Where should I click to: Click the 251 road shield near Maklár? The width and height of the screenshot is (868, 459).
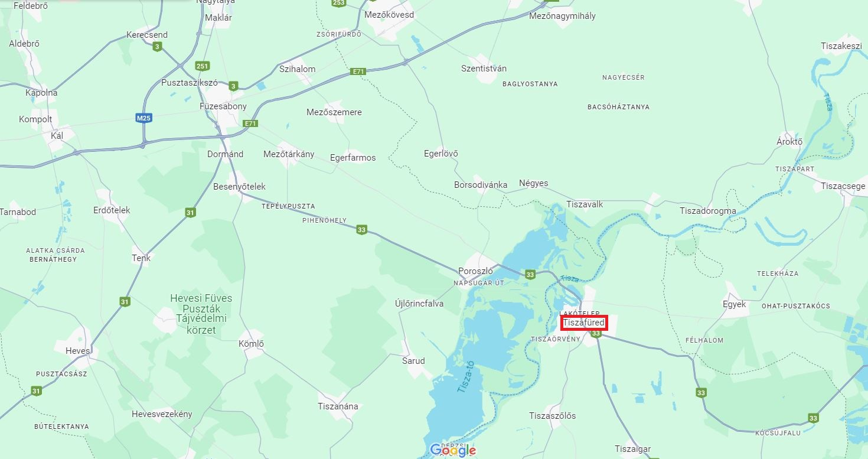click(203, 66)
